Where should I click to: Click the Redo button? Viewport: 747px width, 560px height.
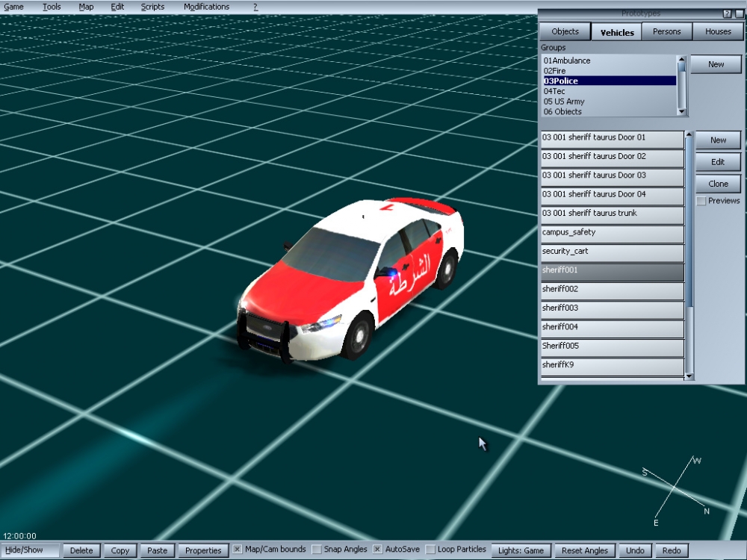[x=672, y=550]
